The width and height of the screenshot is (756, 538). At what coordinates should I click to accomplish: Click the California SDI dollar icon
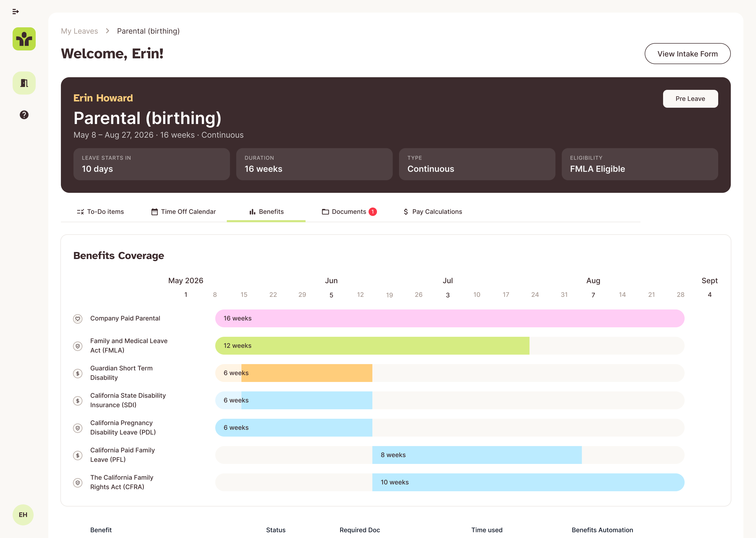click(78, 401)
